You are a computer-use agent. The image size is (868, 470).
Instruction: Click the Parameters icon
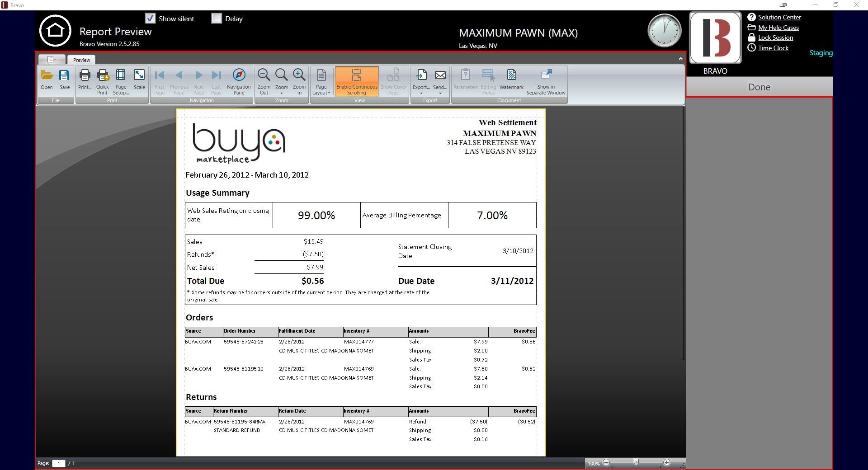(465, 80)
